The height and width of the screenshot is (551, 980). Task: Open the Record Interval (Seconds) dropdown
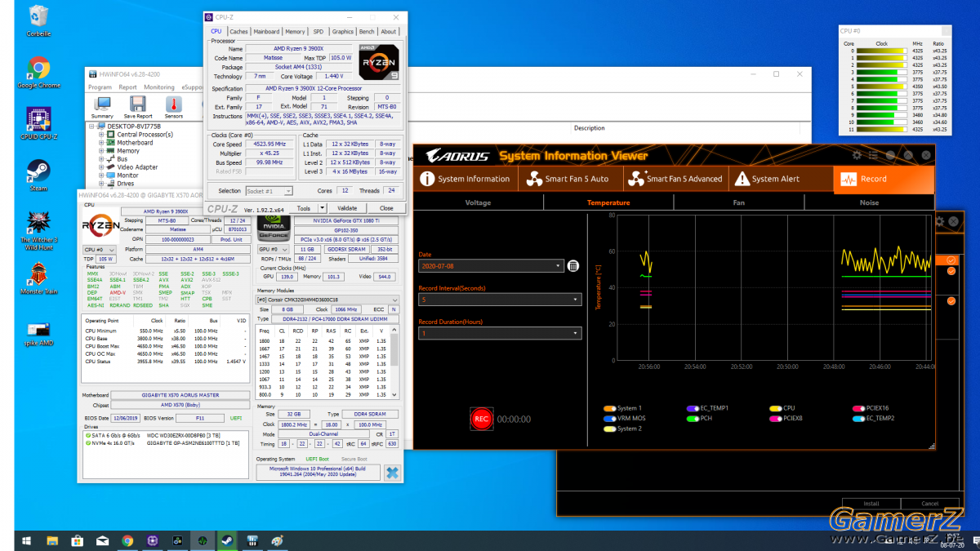pos(499,300)
